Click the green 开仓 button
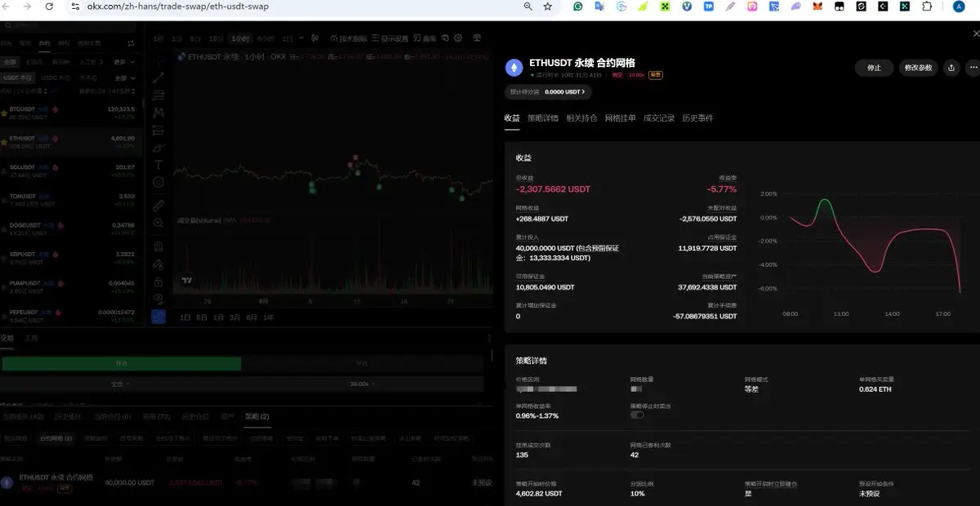The height and width of the screenshot is (506, 980). click(x=122, y=363)
